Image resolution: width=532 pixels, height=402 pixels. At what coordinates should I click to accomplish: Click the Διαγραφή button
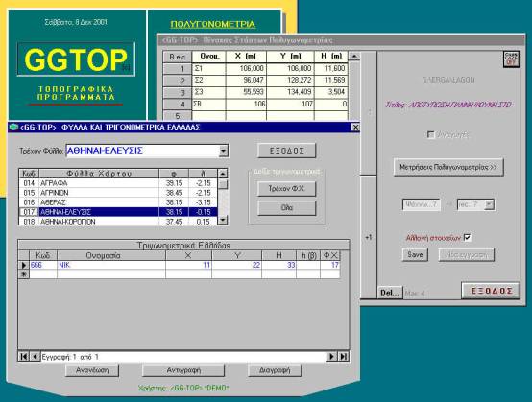(275, 370)
